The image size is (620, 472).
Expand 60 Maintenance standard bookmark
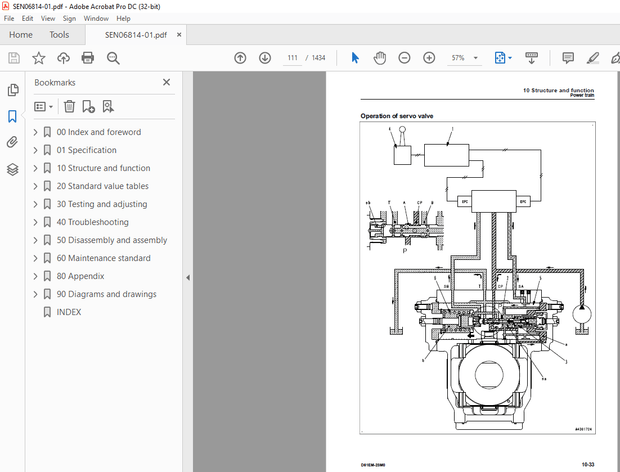[35, 258]
